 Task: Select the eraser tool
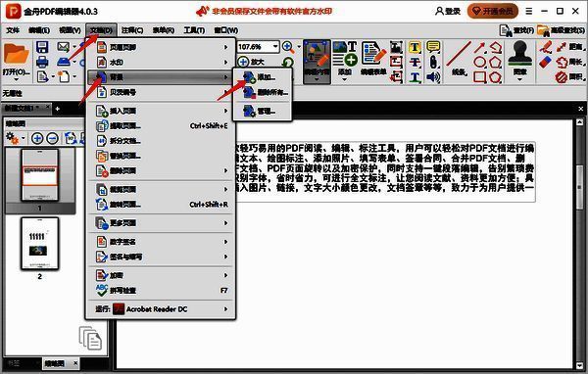(545, 63)
